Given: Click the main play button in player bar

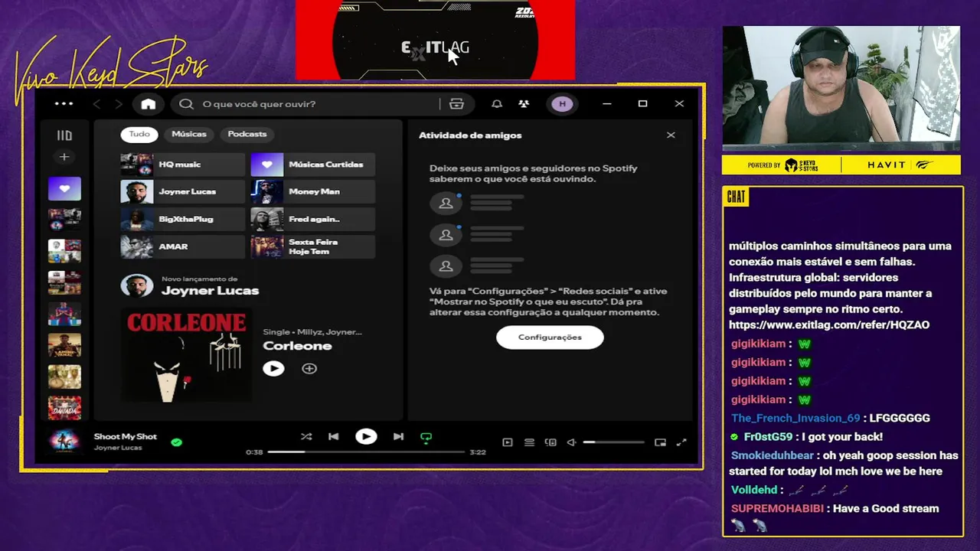Looking at the screenshot, I should coord(366,437).
